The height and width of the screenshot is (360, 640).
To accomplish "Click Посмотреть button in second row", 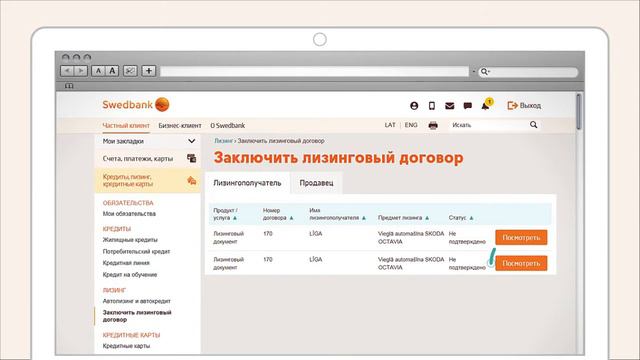I will pos(521,264).
